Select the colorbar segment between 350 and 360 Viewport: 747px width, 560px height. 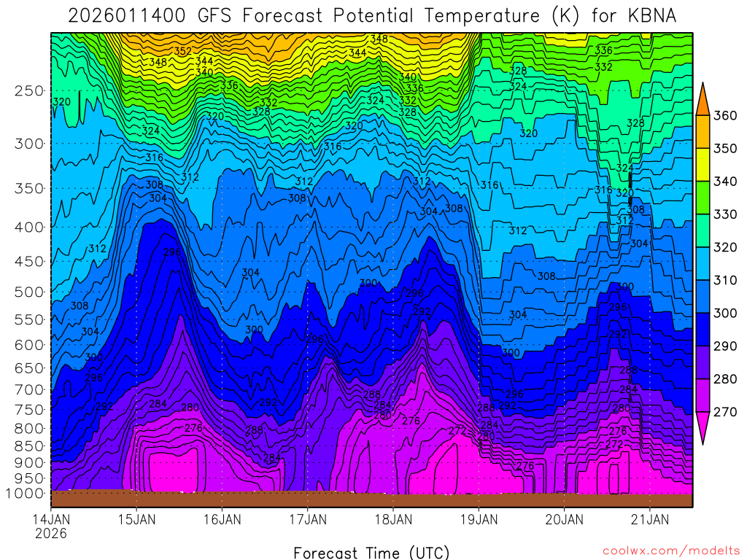tap(703, 132)
